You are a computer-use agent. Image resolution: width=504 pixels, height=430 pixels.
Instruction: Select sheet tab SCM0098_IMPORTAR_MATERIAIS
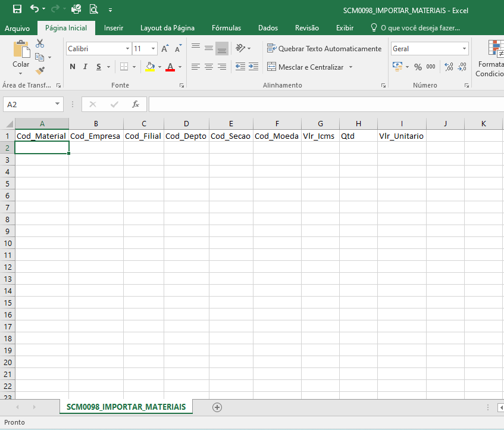coord(126,407)
